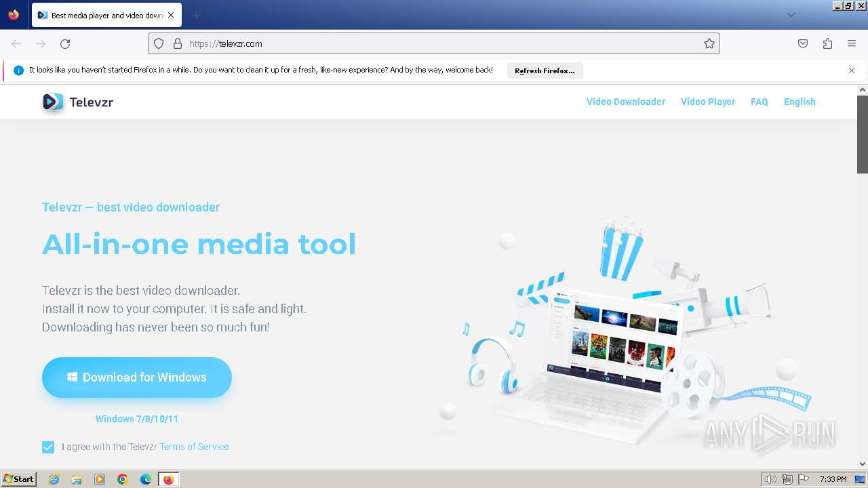Image resolution: width=868 pixels, height=488 pixels.
Task: Click the All-in-one media tool heading
Action: point(199,244)
